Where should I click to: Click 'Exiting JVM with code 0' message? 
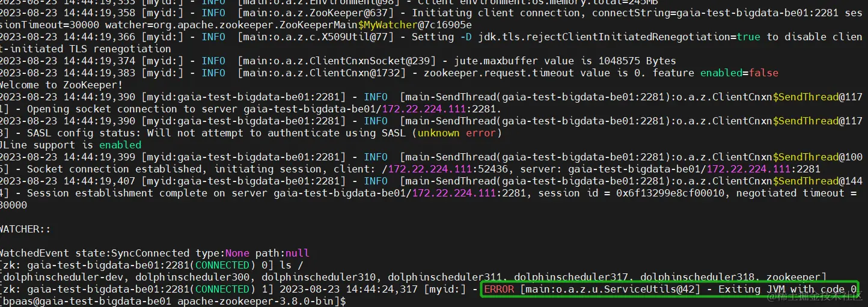pos(787,289)
